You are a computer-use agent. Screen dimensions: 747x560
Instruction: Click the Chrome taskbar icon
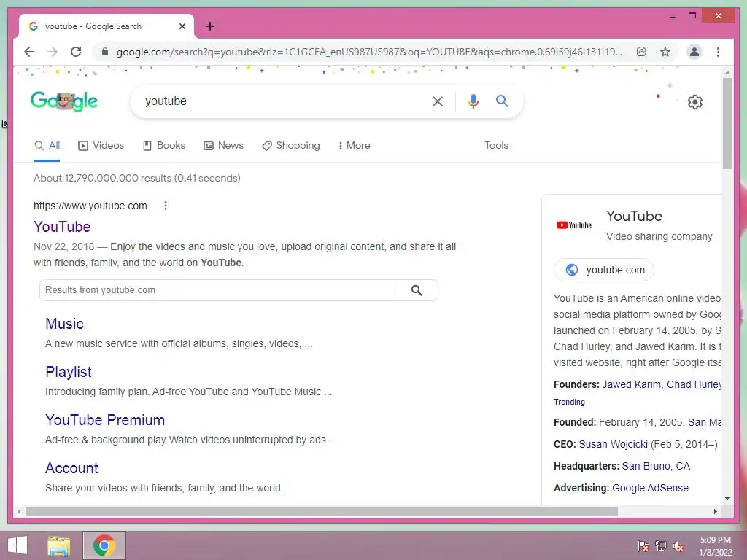(104, 545)
